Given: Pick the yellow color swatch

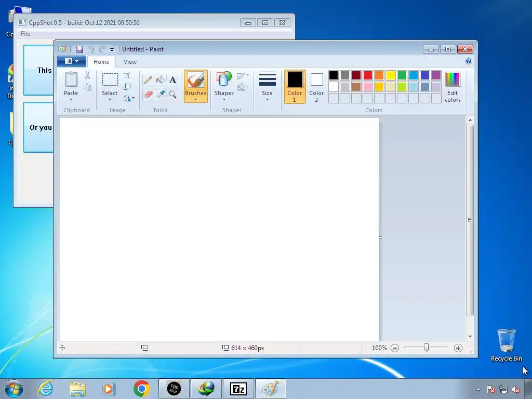Looking at the screenshot, I should (x=391, y=75).
